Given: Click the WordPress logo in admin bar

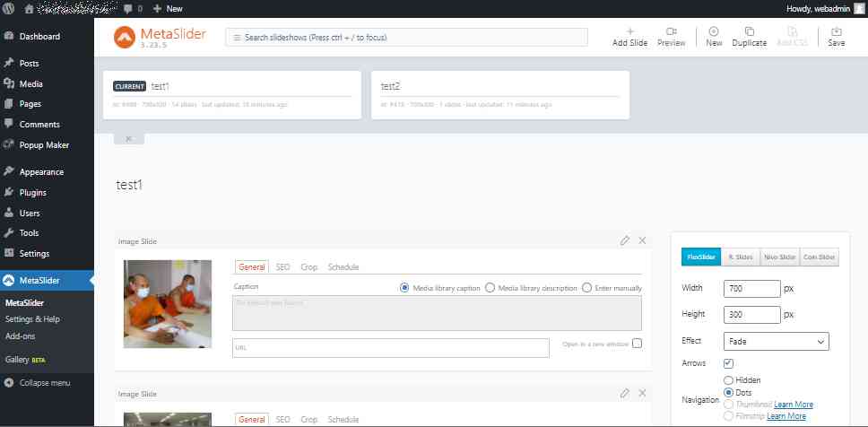Looking at the screenshot, I should [9, 8].
